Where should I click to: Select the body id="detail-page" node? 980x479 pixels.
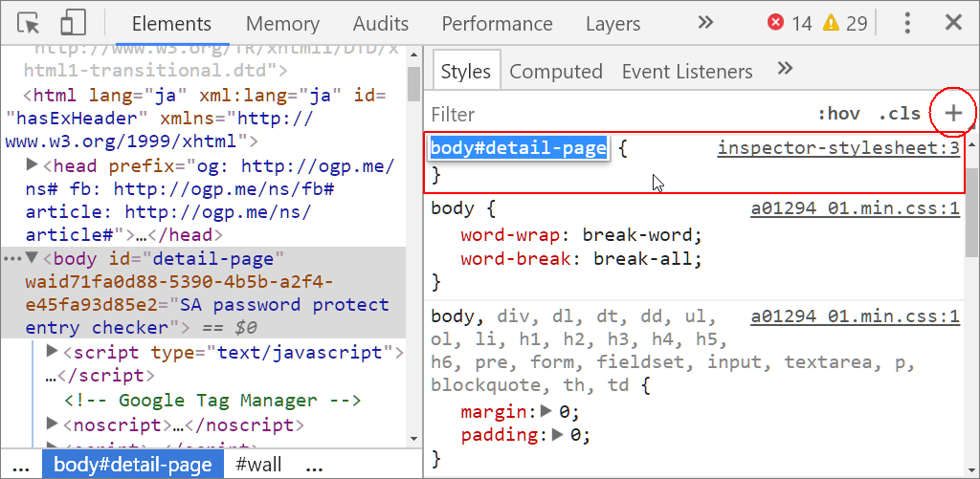click(x=203, y=293)
